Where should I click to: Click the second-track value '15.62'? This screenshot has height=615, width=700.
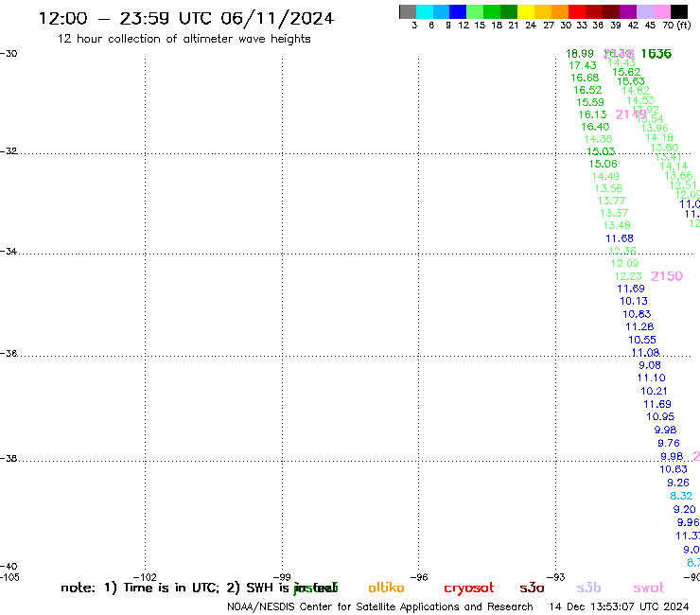(626, 72)
